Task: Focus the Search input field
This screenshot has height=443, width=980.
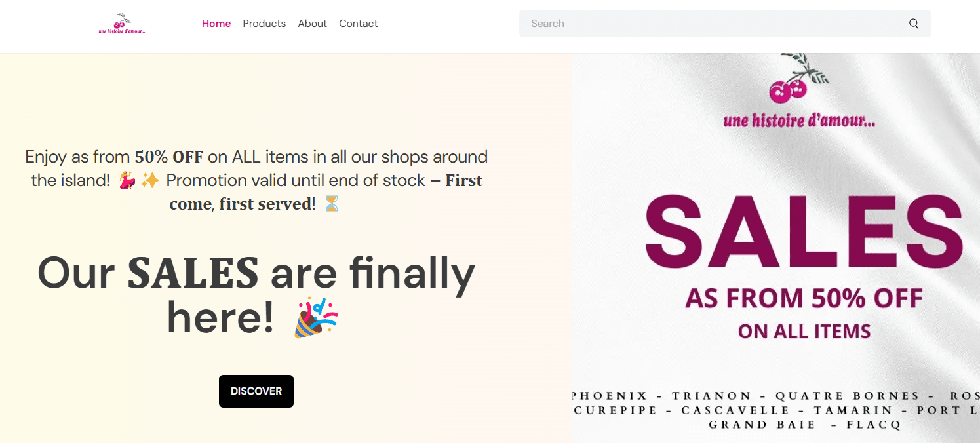Action: pyautogui.click(x=715, y=24)
